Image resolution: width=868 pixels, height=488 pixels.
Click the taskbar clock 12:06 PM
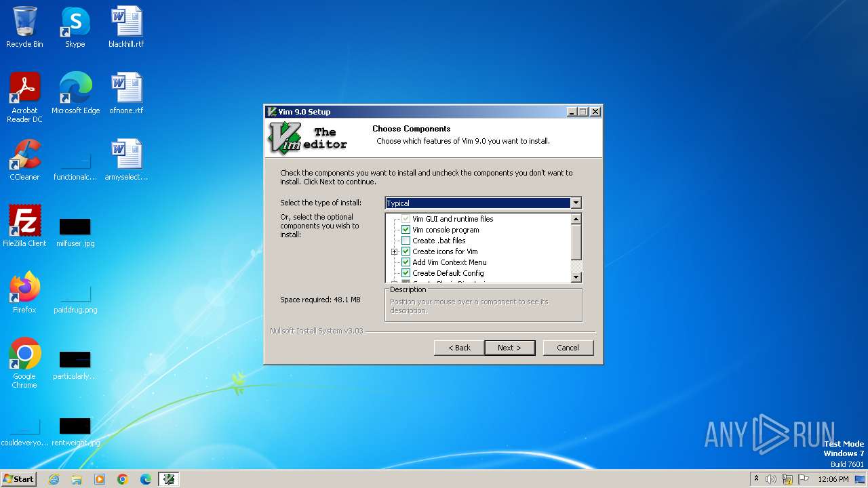(833, 479)
